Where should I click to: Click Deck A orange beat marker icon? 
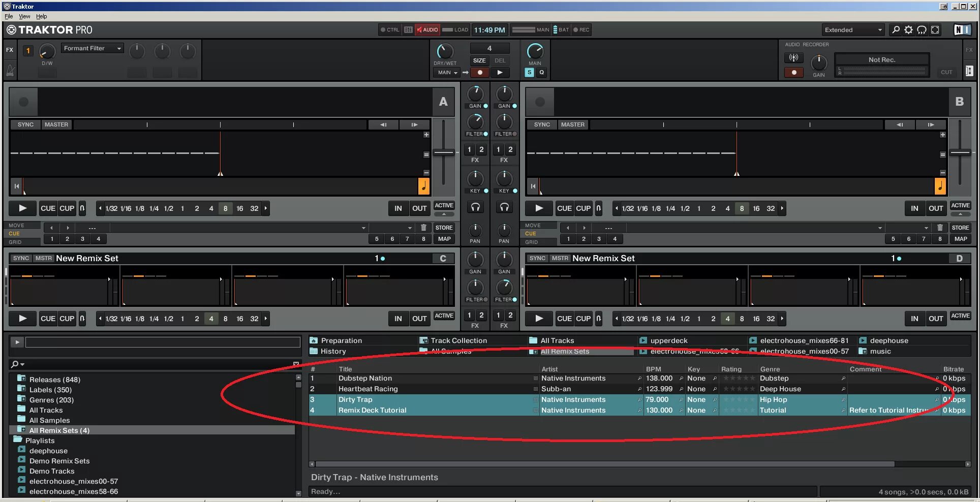coord(424,186)
